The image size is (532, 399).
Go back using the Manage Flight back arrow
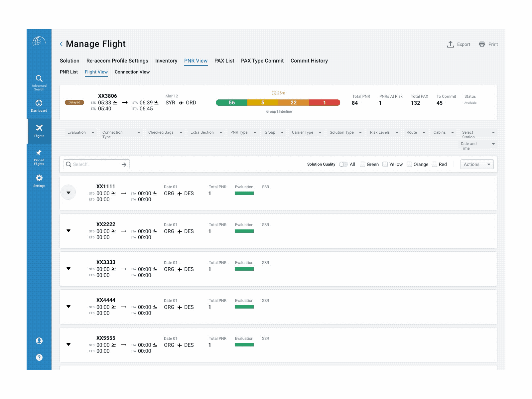[x=61, y=44]
